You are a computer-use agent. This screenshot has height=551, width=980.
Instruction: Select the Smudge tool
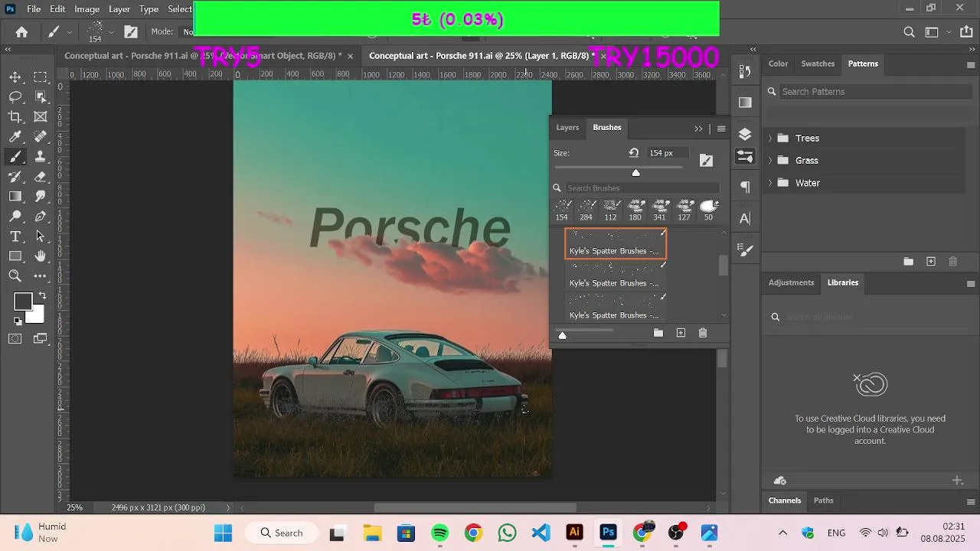click(x=41, y=197)
